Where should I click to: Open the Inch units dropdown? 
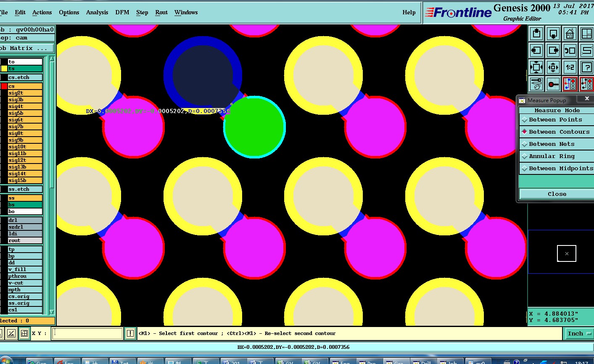[580, 334]
